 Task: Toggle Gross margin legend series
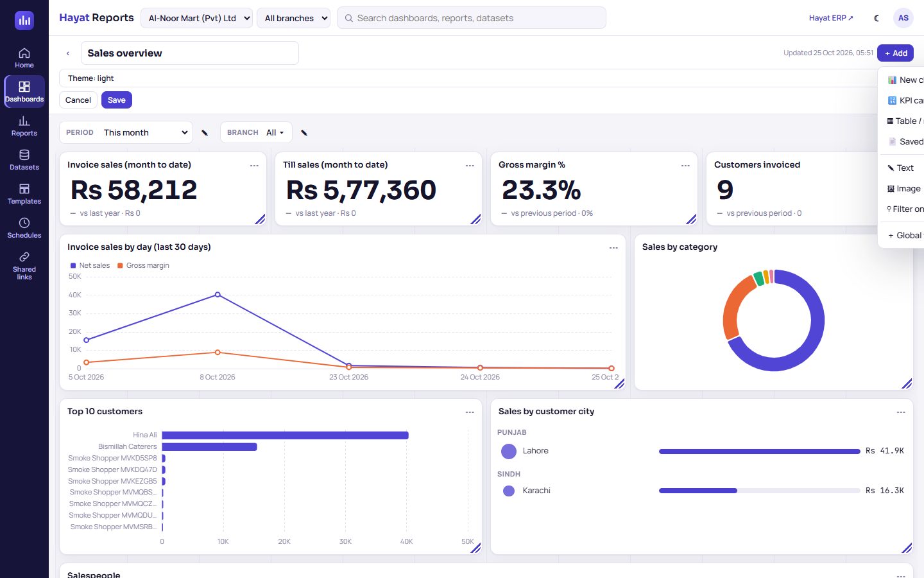point(143,265)
